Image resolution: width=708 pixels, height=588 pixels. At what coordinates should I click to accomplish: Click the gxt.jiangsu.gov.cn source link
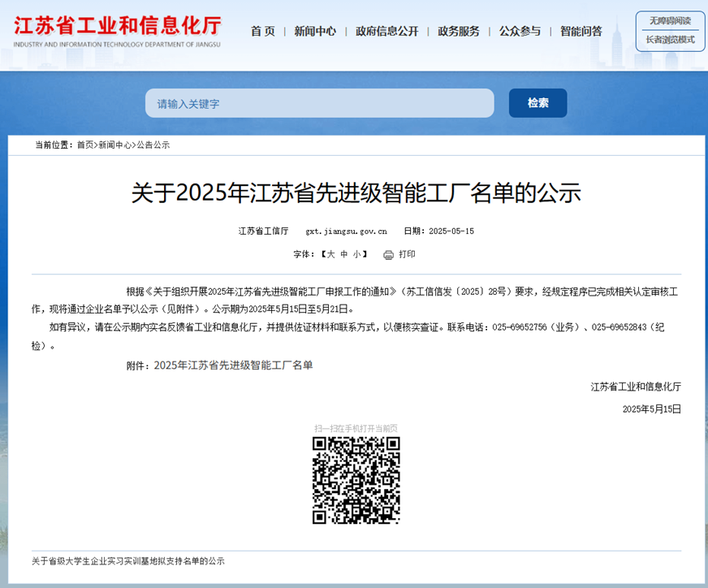[347, 231]
